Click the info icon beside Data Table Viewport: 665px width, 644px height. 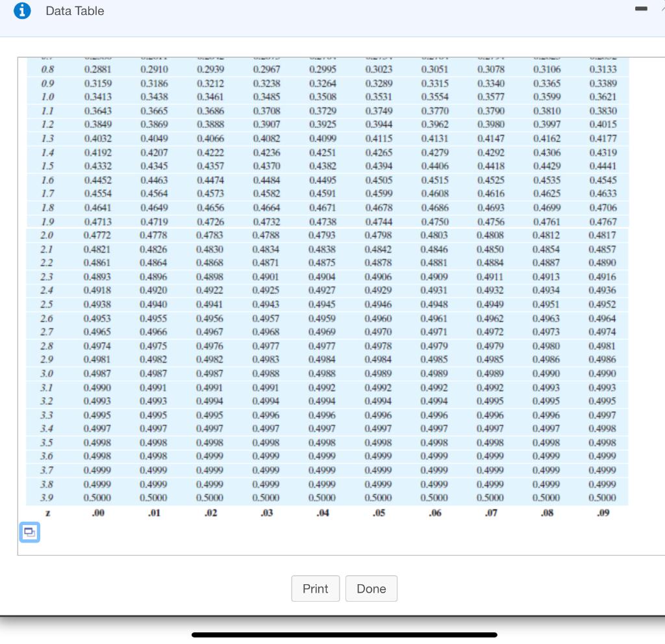pos(23,10)
